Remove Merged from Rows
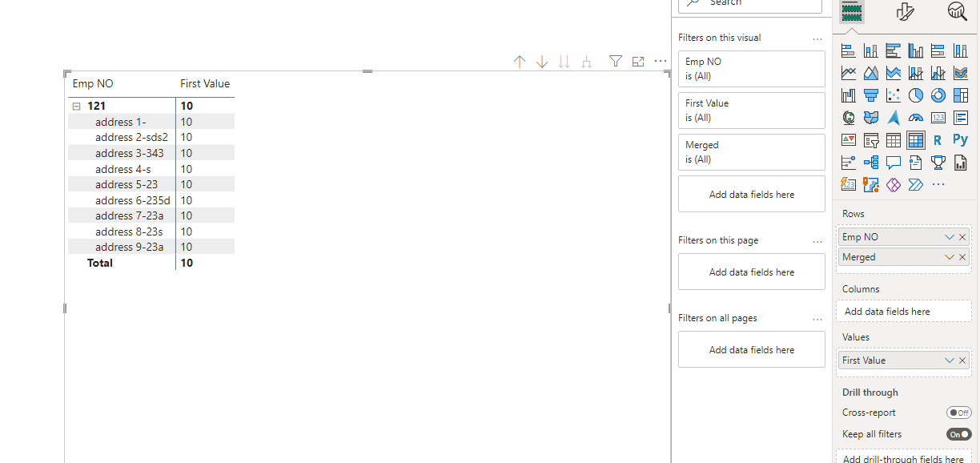980x463 pixels. click(x=962, y=257)
